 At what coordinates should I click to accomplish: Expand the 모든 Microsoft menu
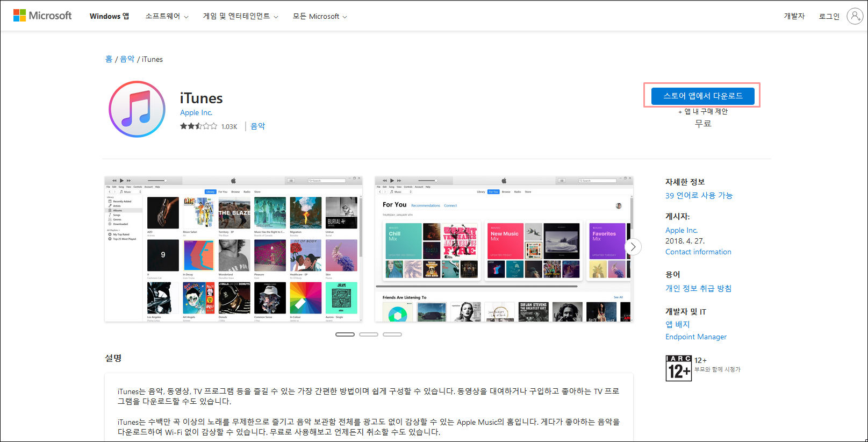pyautogui.click(x=320, y=16)
